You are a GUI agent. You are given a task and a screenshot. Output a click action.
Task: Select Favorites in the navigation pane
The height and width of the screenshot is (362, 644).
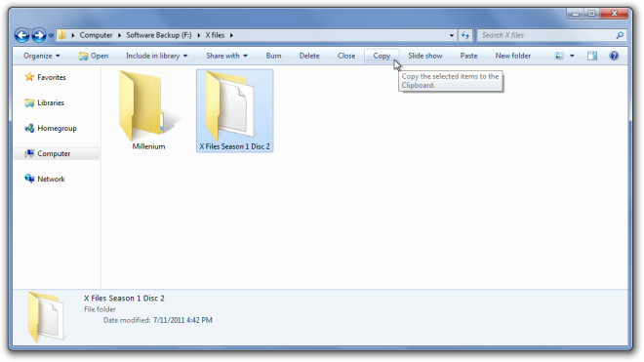pos(52,77)
